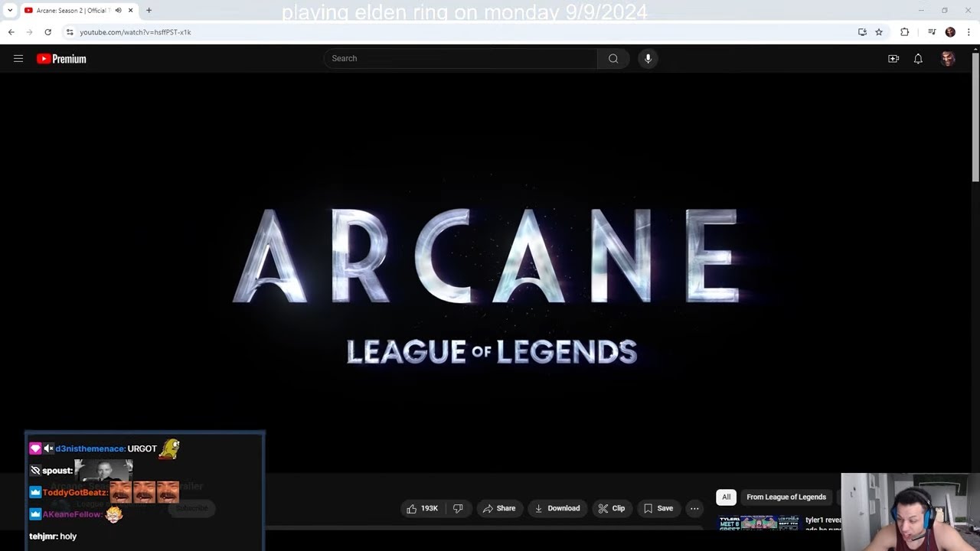Click chat username ToddyGotBeatz
Screen dimensions: 980x551
pos(75,492)
